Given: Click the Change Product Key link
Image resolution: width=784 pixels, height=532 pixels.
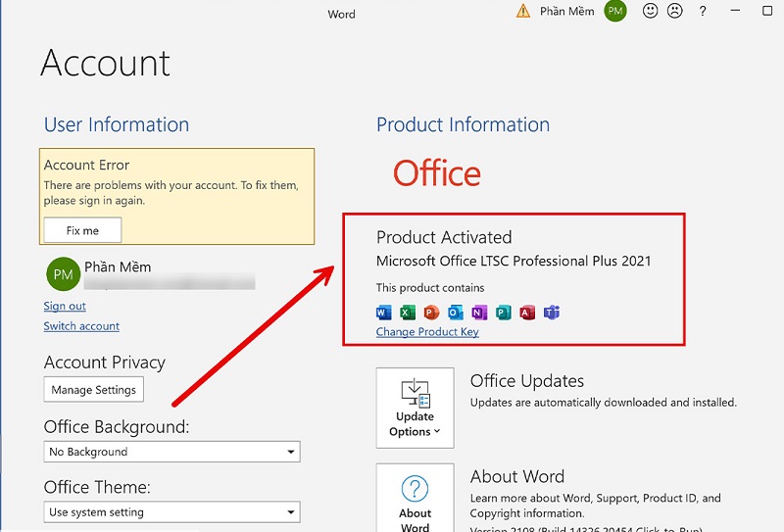Looking at the screenshot, I should [427, 331].
